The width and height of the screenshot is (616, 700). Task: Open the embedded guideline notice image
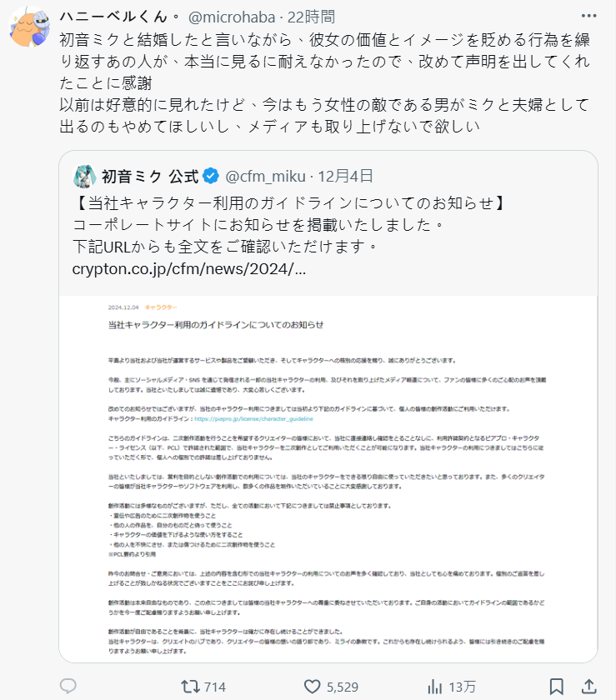click(x=328, y=478)
